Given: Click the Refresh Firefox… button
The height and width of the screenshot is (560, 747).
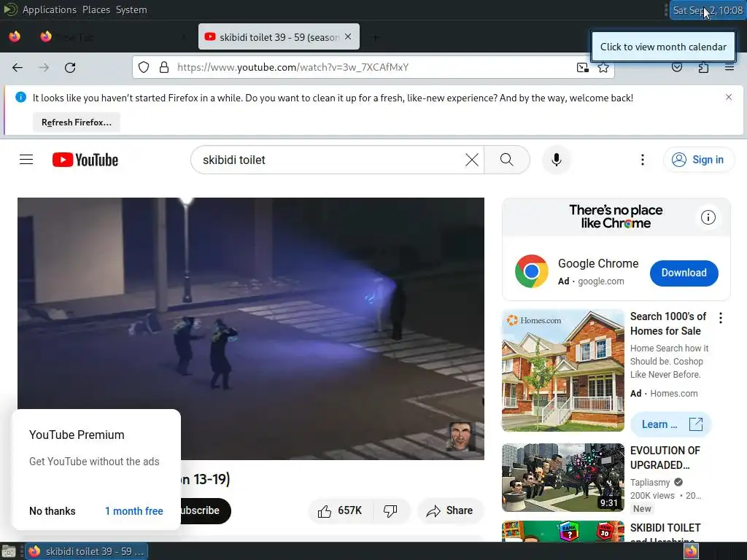Looking at the screenshot, I should (76, 122).
